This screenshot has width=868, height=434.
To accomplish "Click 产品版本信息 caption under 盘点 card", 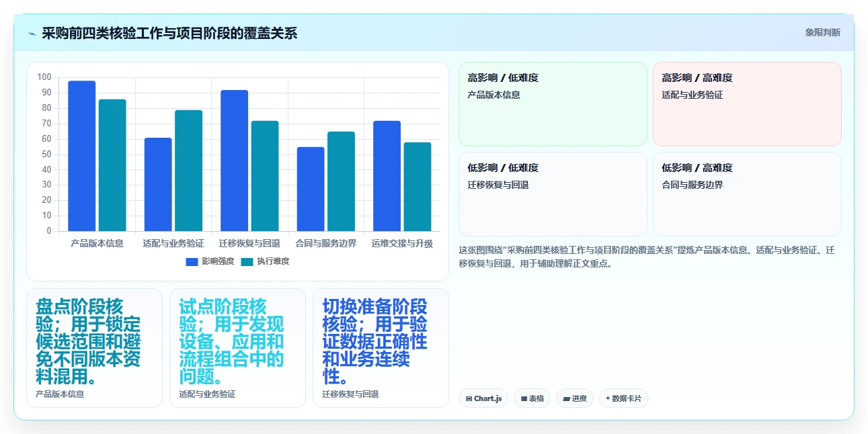I will pos(60,394).
